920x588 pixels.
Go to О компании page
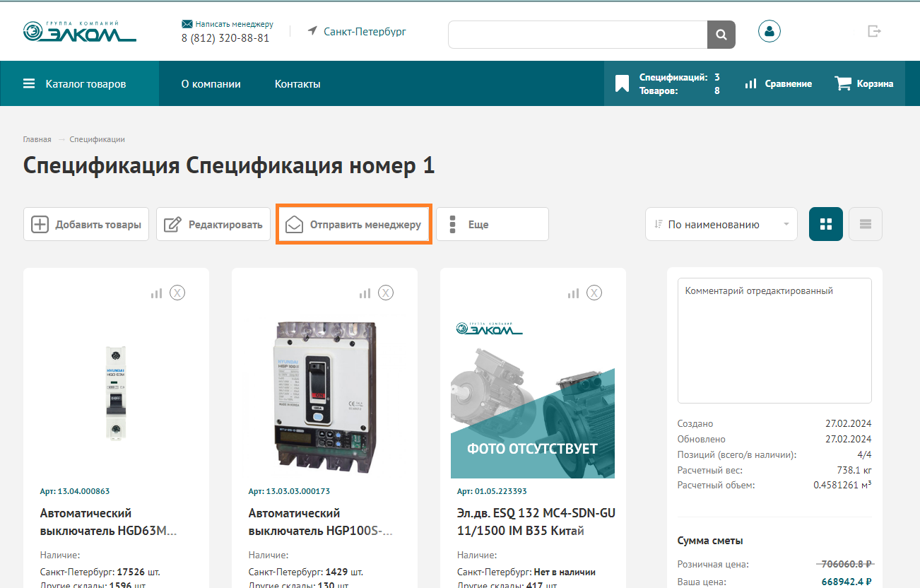click(211, 83)
